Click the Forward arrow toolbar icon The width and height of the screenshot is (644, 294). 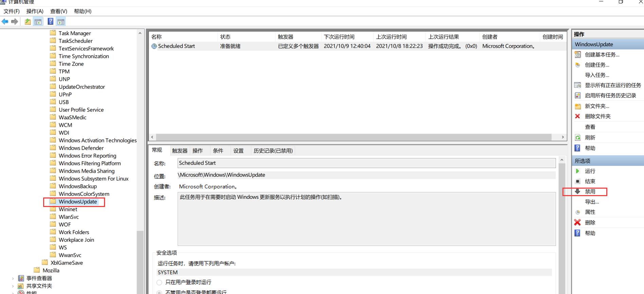15,22
